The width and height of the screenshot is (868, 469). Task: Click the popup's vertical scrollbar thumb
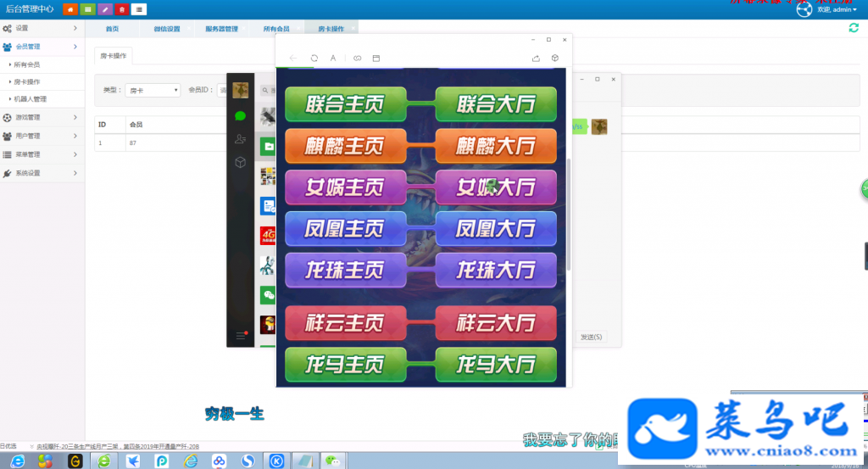tap(569, 215)
